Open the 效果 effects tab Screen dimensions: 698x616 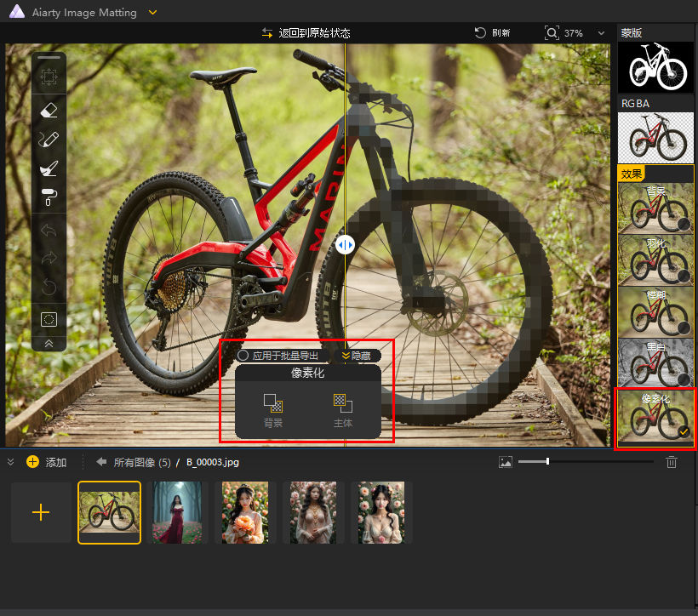coord(631,174)
